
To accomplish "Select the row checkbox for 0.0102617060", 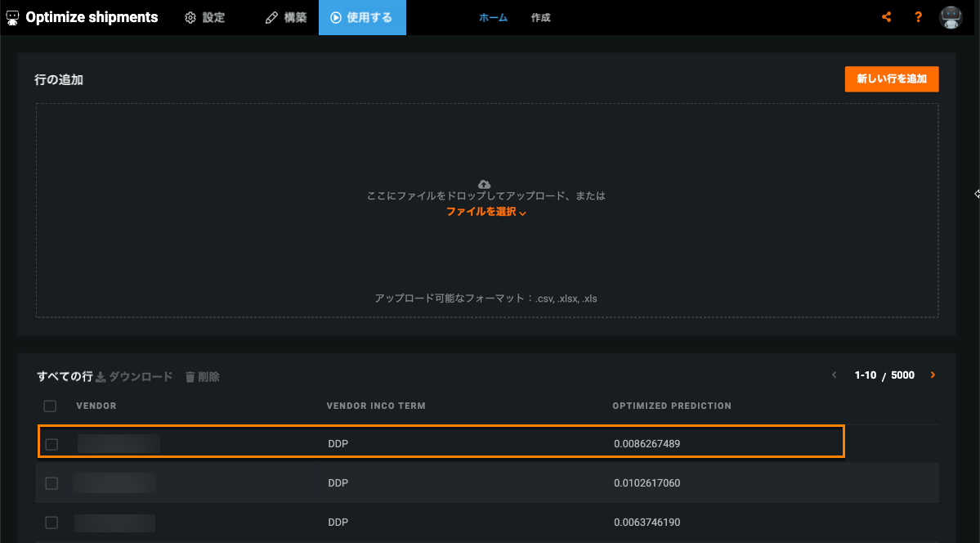I will 51,483.
